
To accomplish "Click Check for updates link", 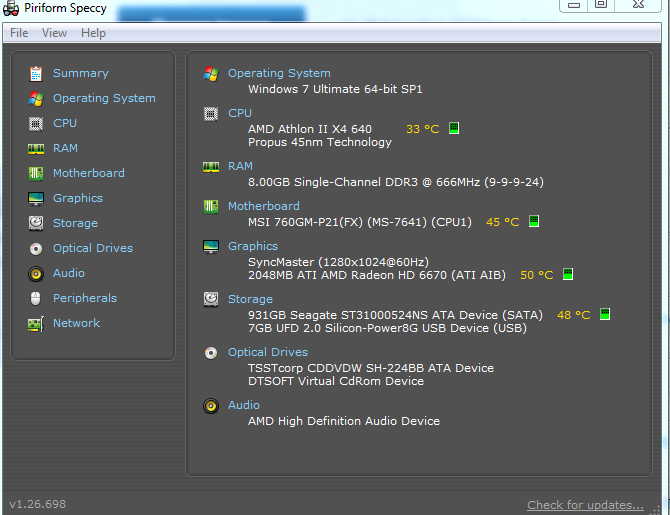I will [x=585, y=505].
